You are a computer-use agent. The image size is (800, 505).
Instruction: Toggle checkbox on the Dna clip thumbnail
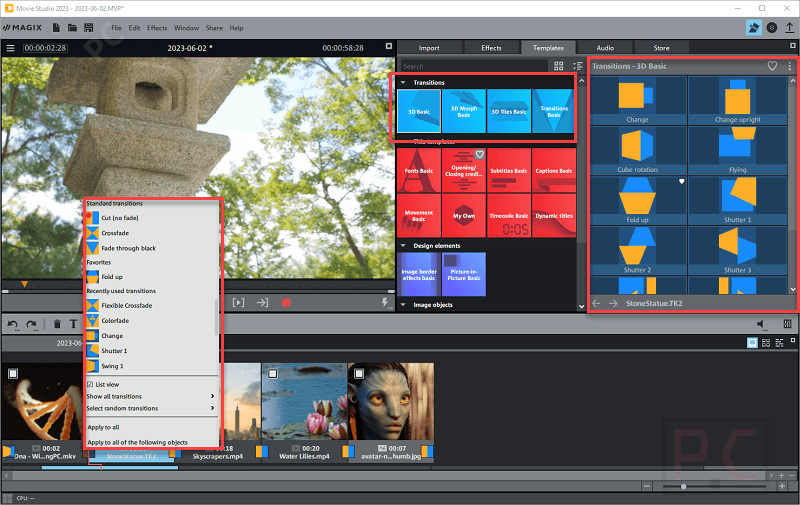coord(13,374)
